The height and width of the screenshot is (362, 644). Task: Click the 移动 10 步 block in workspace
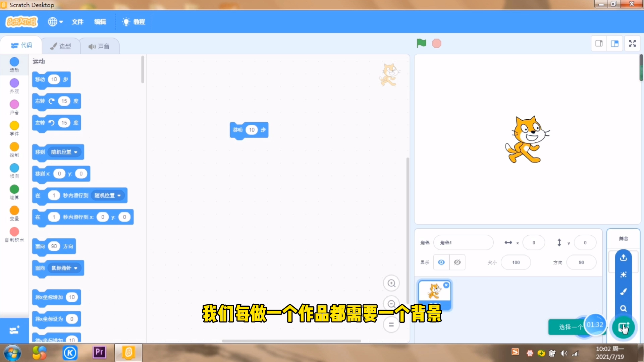(238, 130)
